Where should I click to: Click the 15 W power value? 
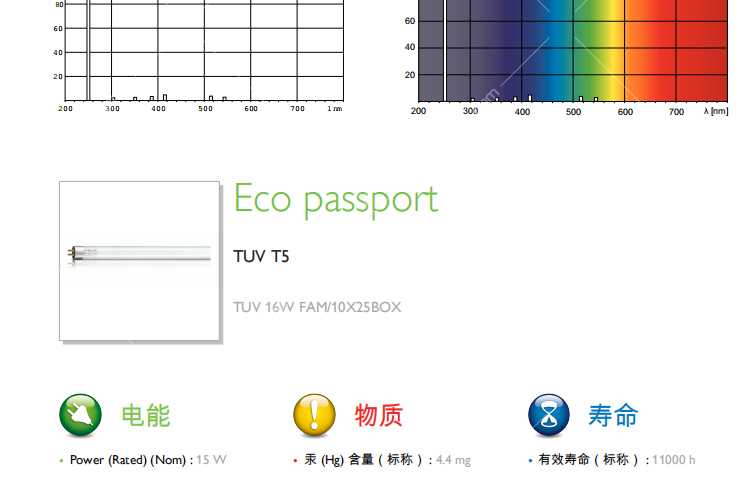coord(211,460)
